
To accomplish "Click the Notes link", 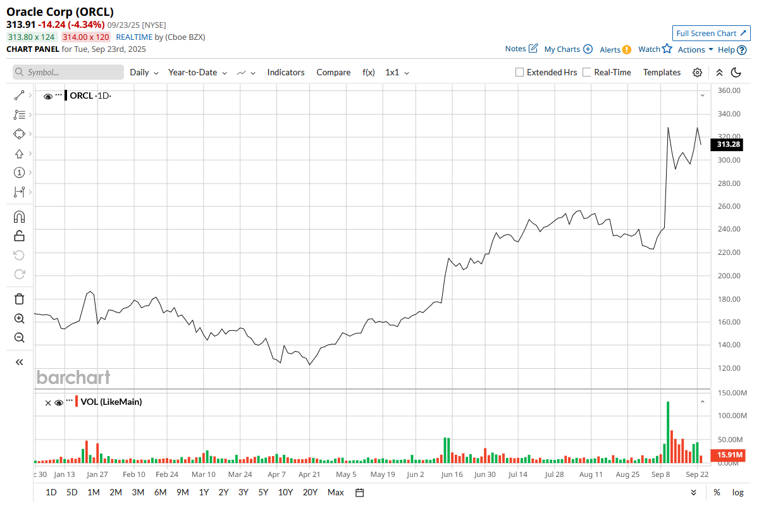I will click(516, 49).
